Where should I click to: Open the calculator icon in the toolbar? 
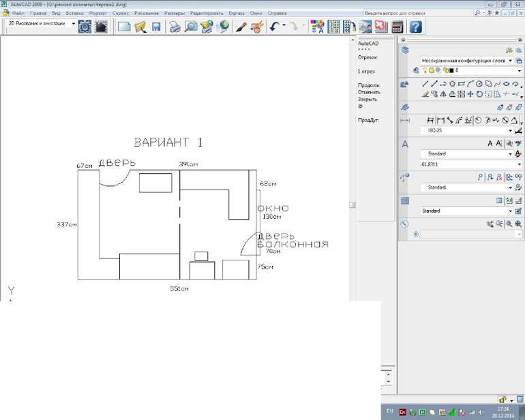click(397, 27)
